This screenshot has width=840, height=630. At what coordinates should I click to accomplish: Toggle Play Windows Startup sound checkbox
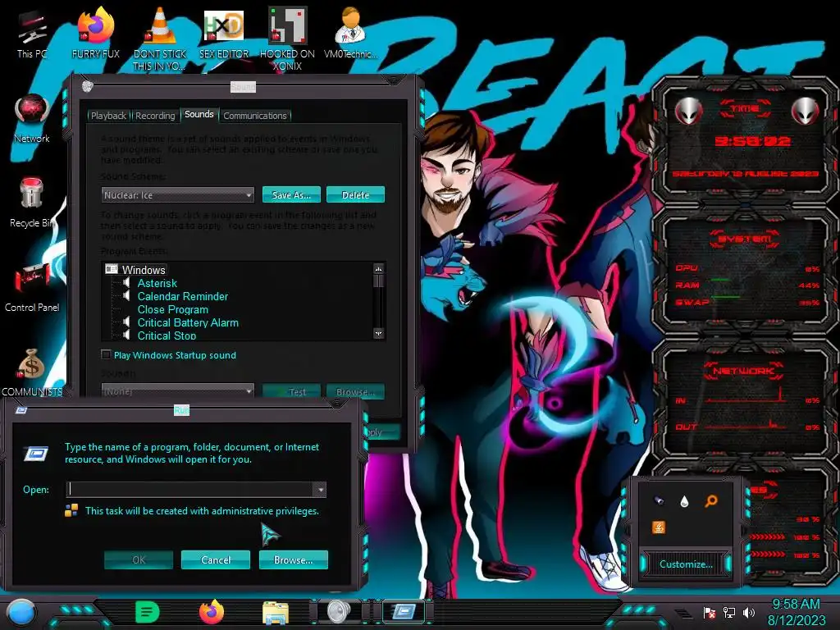(106, 354)
